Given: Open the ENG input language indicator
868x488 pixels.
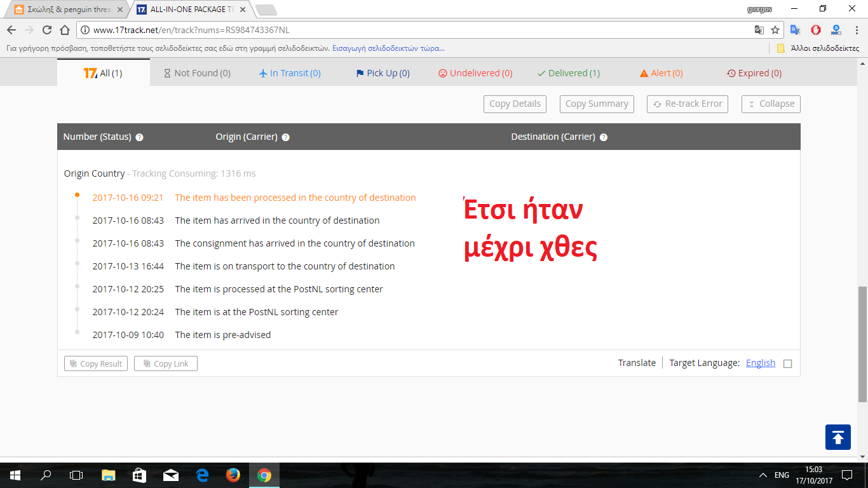Looking at the screenshot, I should coord(782,475).
